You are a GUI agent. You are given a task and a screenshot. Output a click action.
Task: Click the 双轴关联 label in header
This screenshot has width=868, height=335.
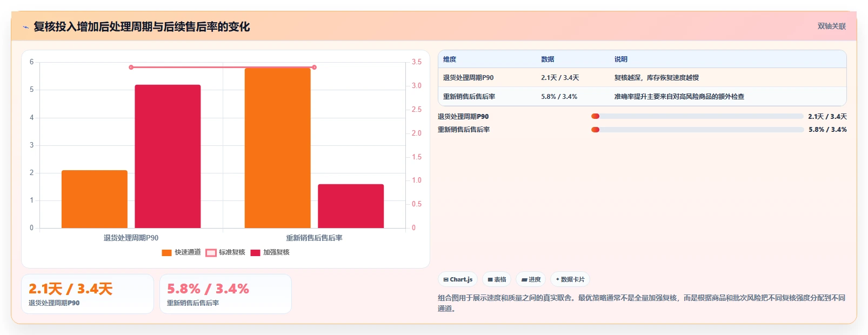(x=831, y=26)
